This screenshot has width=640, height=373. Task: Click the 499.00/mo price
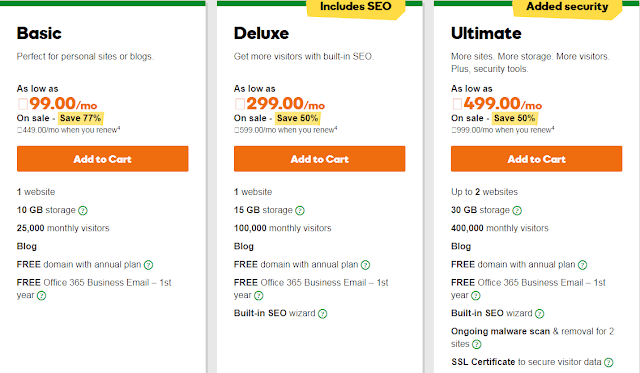tap(497, 104)
